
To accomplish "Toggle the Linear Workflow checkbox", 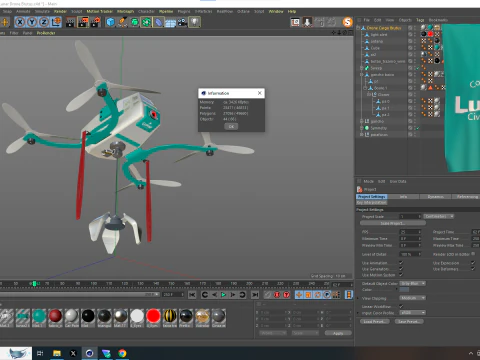I will pyautogui.click(x=401, y=306).
